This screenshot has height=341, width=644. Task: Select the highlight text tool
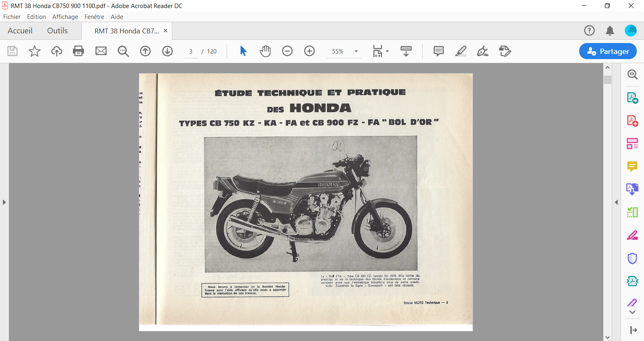point(461,51)
